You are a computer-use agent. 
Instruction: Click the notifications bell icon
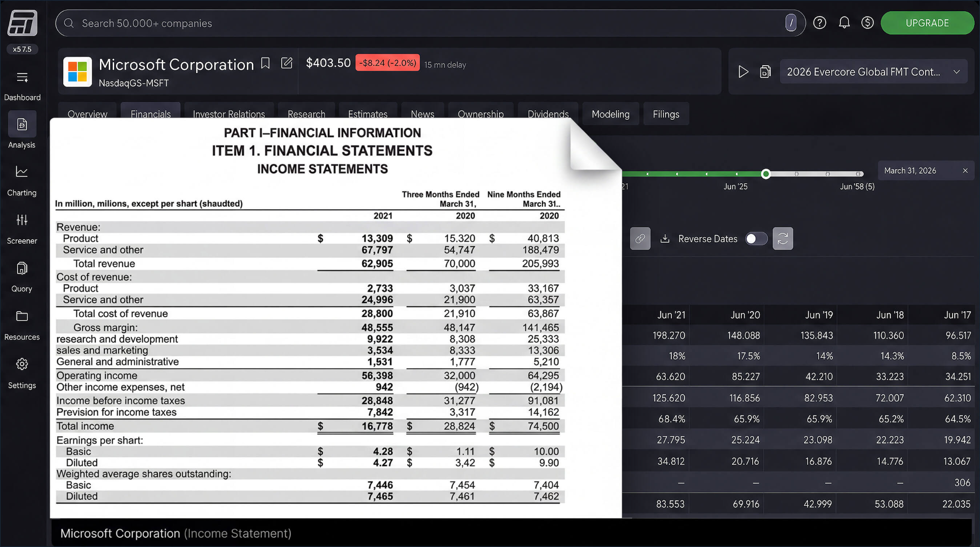coord(844,23)
